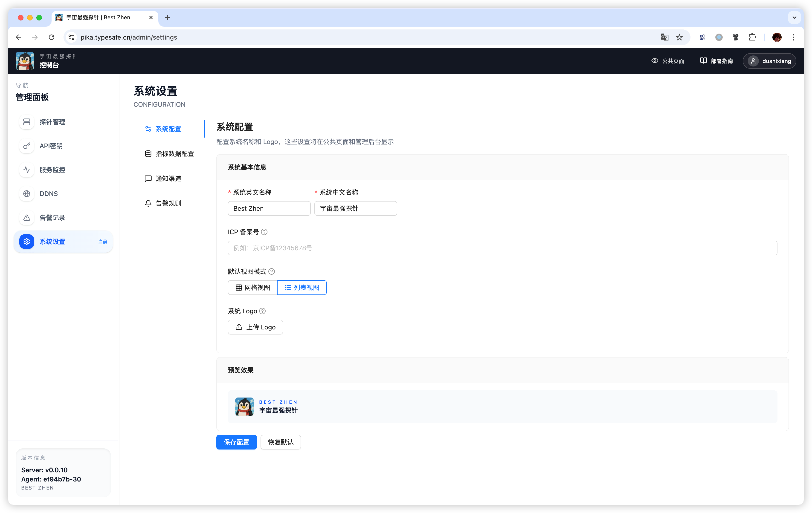Click the preview penguin logo thumbnail

click(x=244, y=406)
